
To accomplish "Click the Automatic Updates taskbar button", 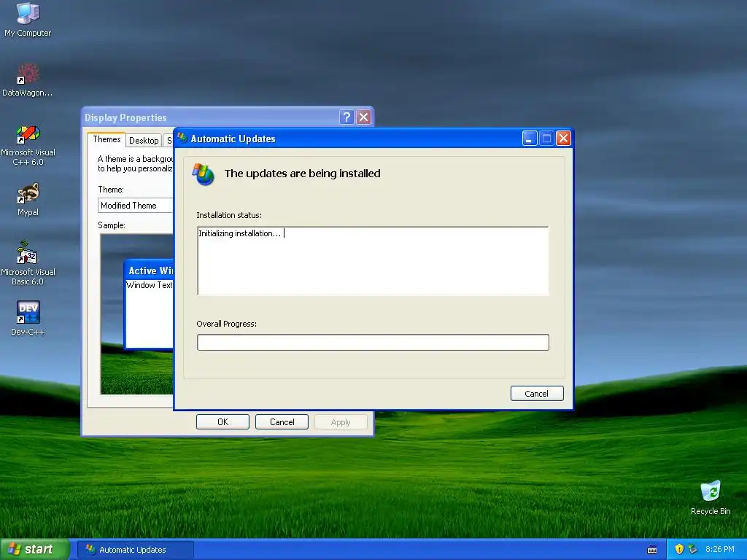I will pyautogui.click(x=136, y=550).
